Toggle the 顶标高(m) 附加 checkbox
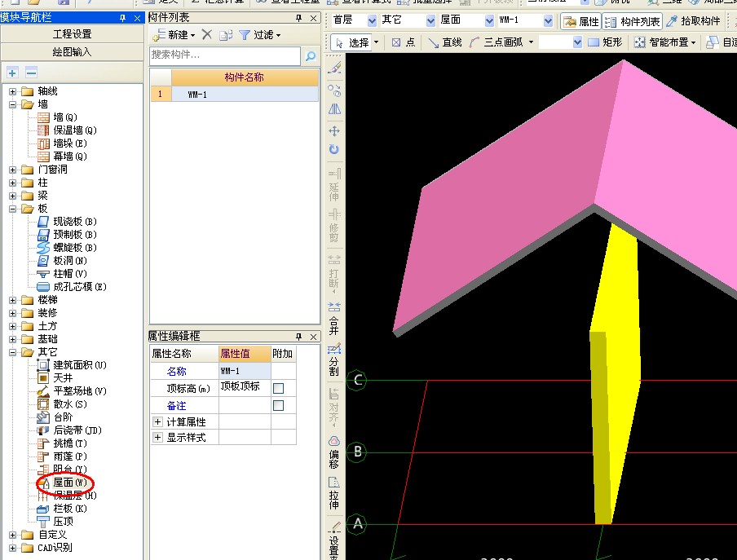737x560 pixels. tap(278, 389)
